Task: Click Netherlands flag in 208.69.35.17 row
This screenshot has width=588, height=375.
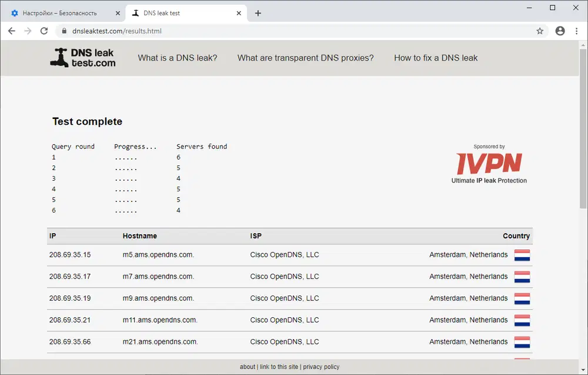Action: click(522, 277)
